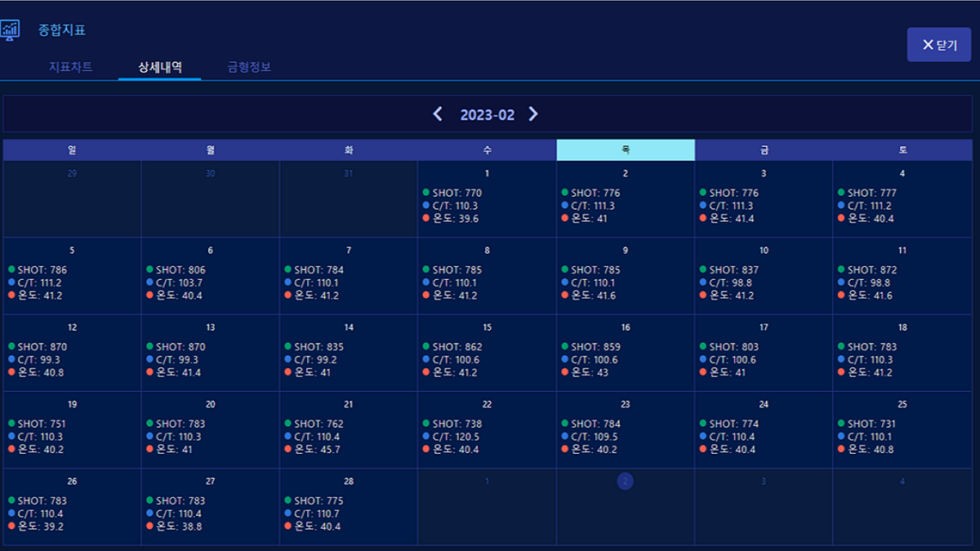Select the circled next-month day 2
Viewport: 980px width, 551px height.
click(625, 482)
